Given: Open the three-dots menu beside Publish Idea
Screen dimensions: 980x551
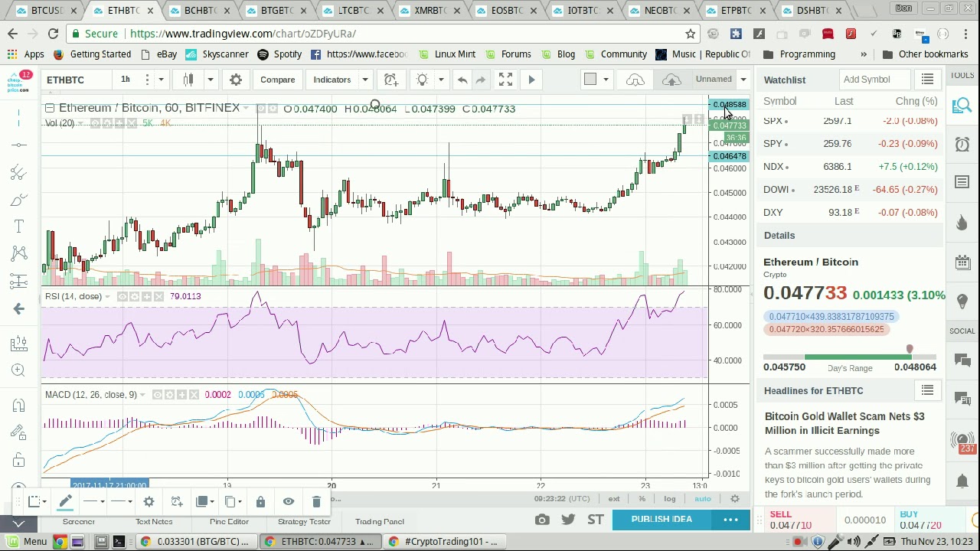Looking at the screenshot, I should pyautogui.click(x=730, y=520).
